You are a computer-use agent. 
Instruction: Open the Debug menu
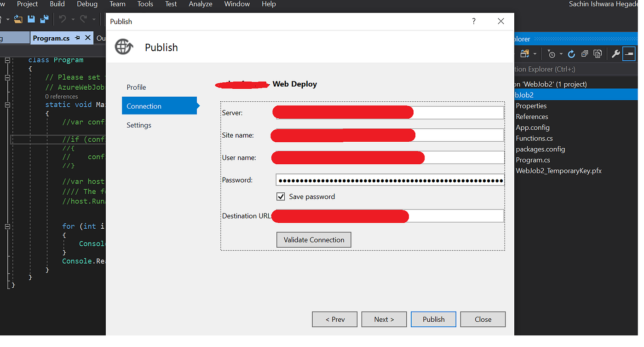point(87,4)
